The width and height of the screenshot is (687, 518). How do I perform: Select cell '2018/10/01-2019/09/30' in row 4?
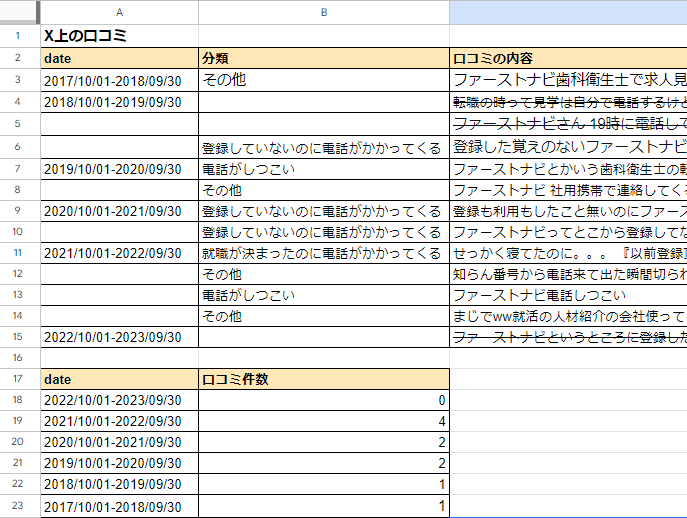coord(119,102)
